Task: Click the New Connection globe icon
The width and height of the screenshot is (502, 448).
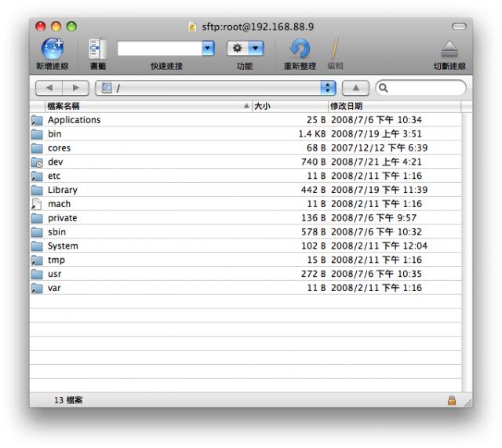Action: (x=52, y=49)
